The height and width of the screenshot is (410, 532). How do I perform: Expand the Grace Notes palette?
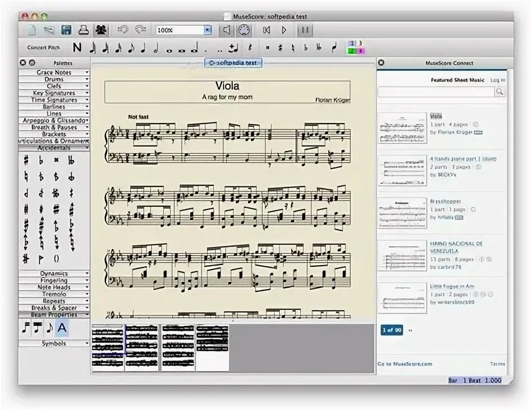click(54, 72)
